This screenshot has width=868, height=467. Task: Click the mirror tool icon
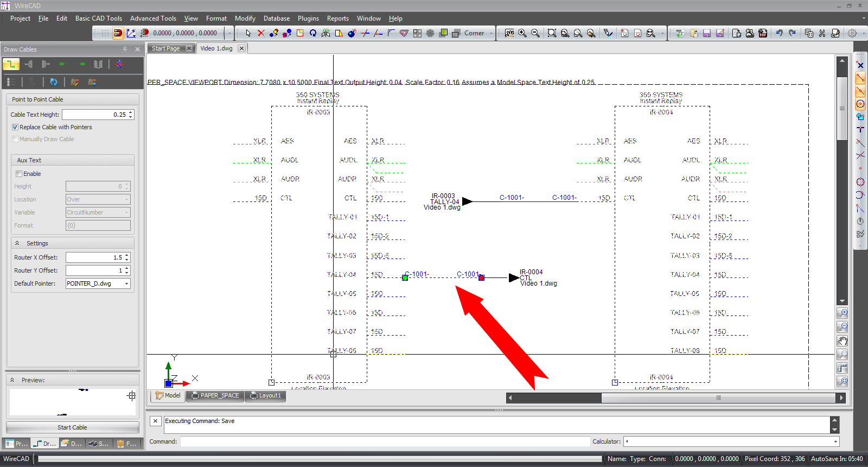tap(325, 33)
